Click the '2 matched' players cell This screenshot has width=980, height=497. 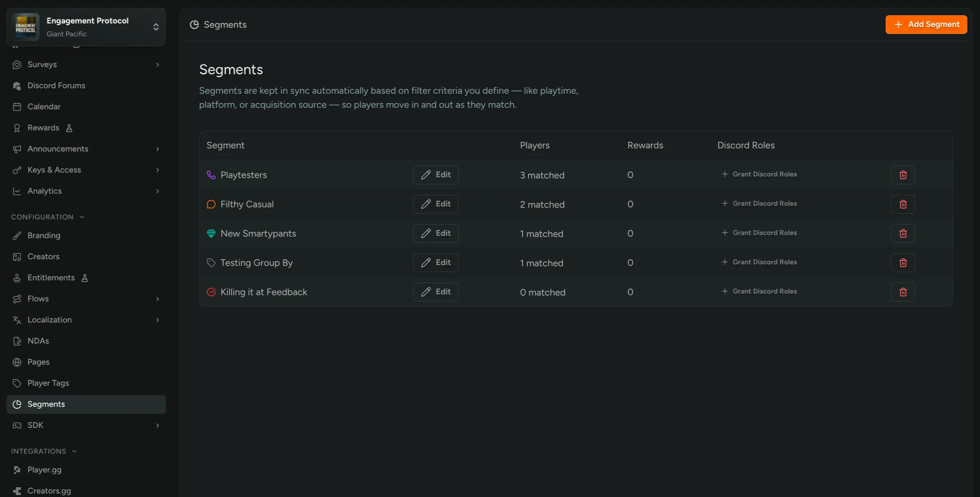click(542, 205)
